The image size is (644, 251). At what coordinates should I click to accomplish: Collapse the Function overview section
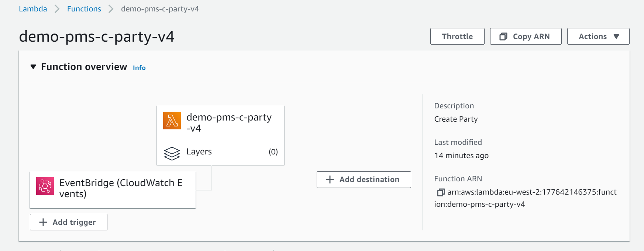click(x=33, y=67)
